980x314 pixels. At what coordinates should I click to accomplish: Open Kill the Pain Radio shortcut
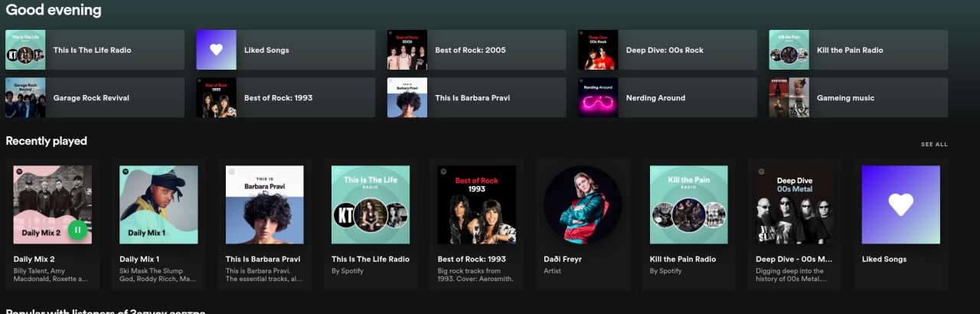tap(858, 50)
